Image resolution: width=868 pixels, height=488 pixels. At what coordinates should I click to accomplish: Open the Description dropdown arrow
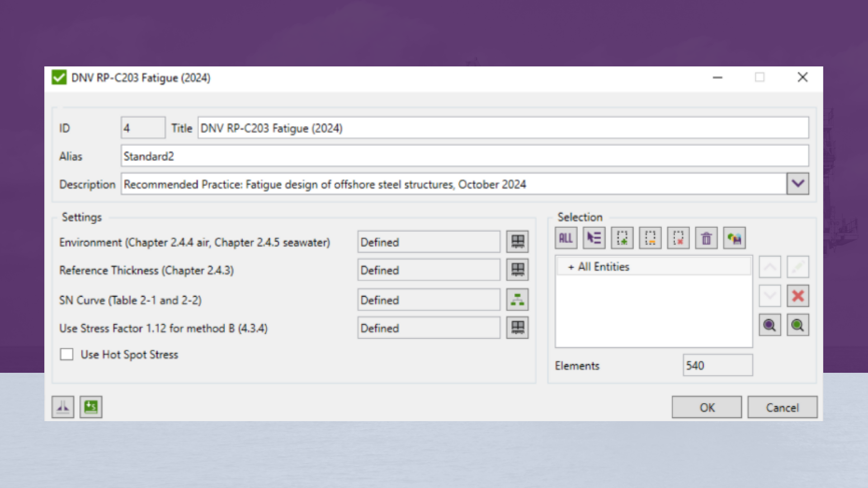[798, 184]
